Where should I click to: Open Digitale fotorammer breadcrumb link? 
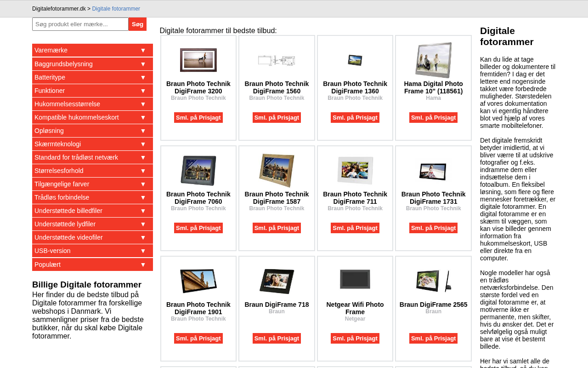pyautogui.click(x=116, y=9)
